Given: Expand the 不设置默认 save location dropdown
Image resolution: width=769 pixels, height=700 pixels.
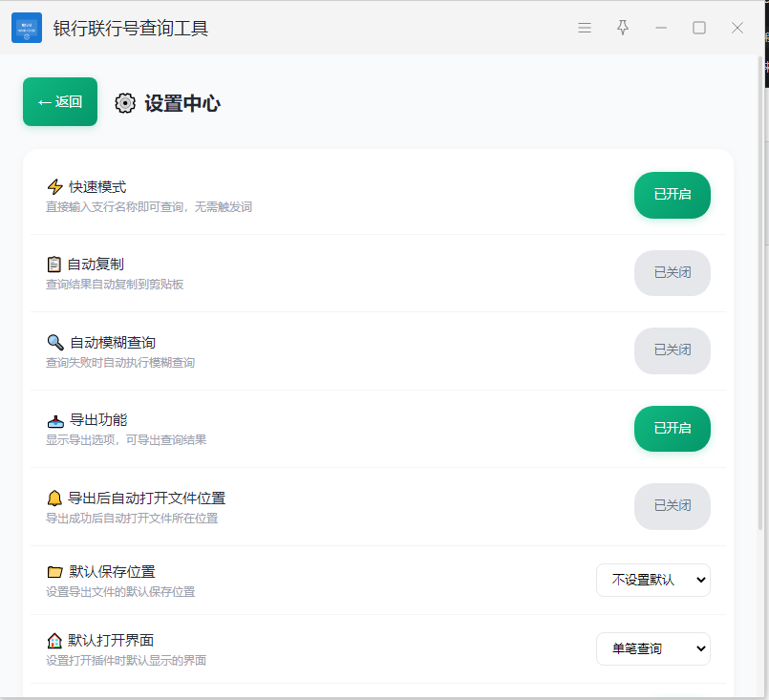Looking at the screenshot, I should click(x=652, y=580).
